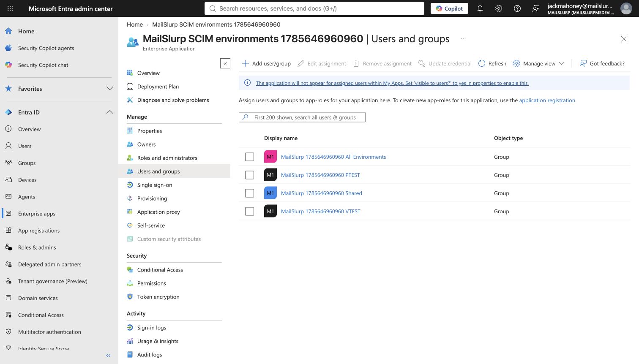This screenshot has height=364, width=639.
Task: Open the settings gear in header
Action: pos(499,8)
